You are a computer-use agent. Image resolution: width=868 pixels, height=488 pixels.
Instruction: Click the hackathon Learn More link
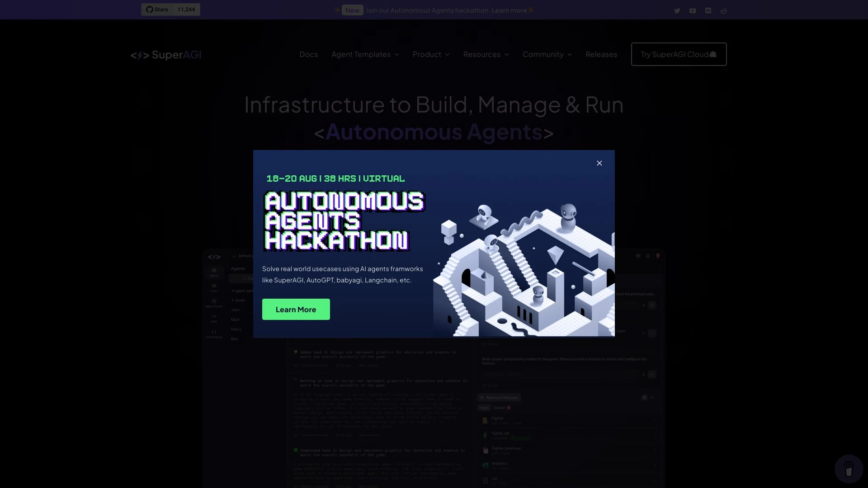point(296,309)
